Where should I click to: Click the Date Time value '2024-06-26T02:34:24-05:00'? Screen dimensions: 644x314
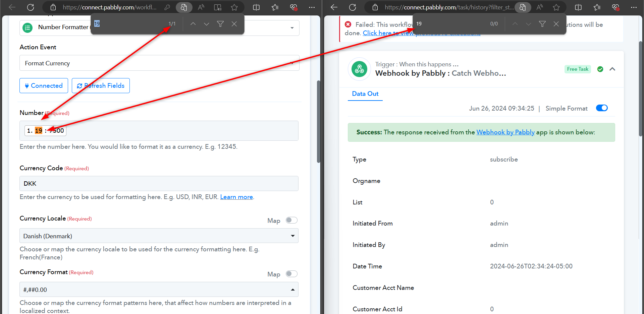click(531, 266)
